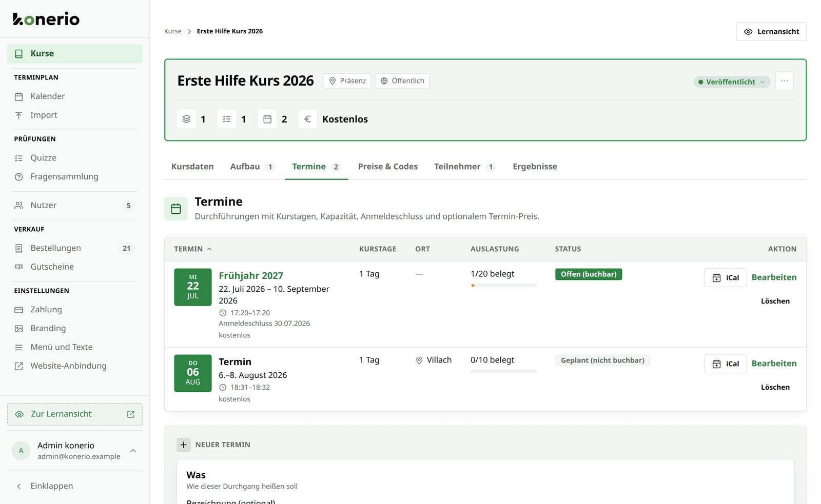Click the Kurse breadcrumb link
The height and width of the screenshot is (504, 821).
pos(173,31)
